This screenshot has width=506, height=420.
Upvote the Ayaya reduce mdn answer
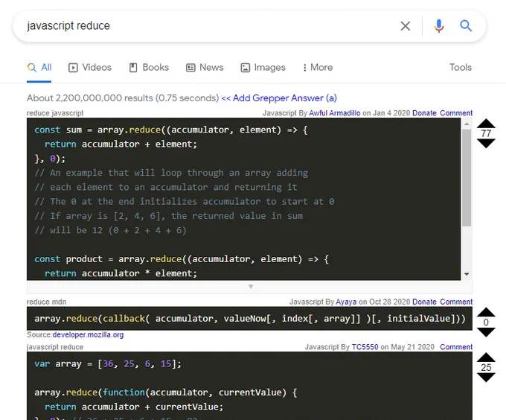coord(486,312)
